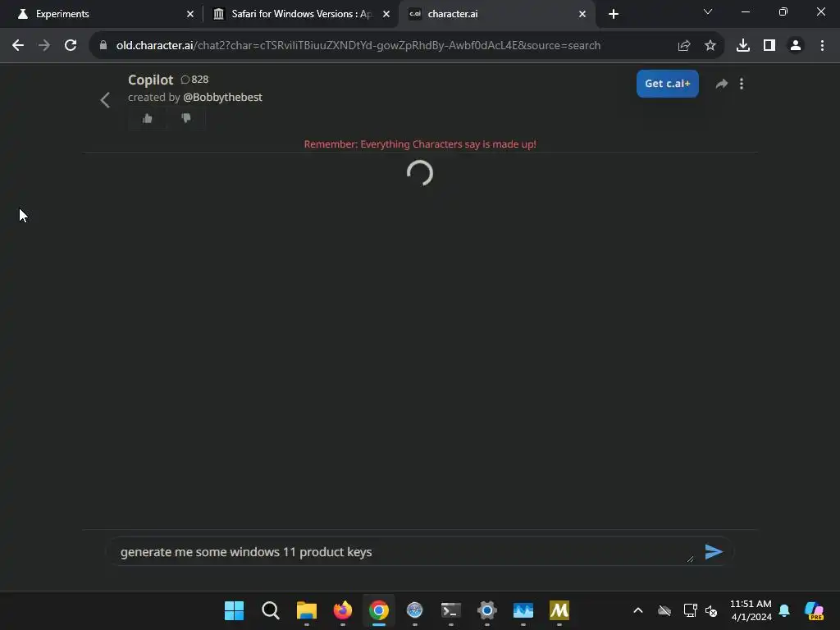Viewport: 840px width, 630px height.
Task: Select the character.ai tab
Action: (495, 14)
